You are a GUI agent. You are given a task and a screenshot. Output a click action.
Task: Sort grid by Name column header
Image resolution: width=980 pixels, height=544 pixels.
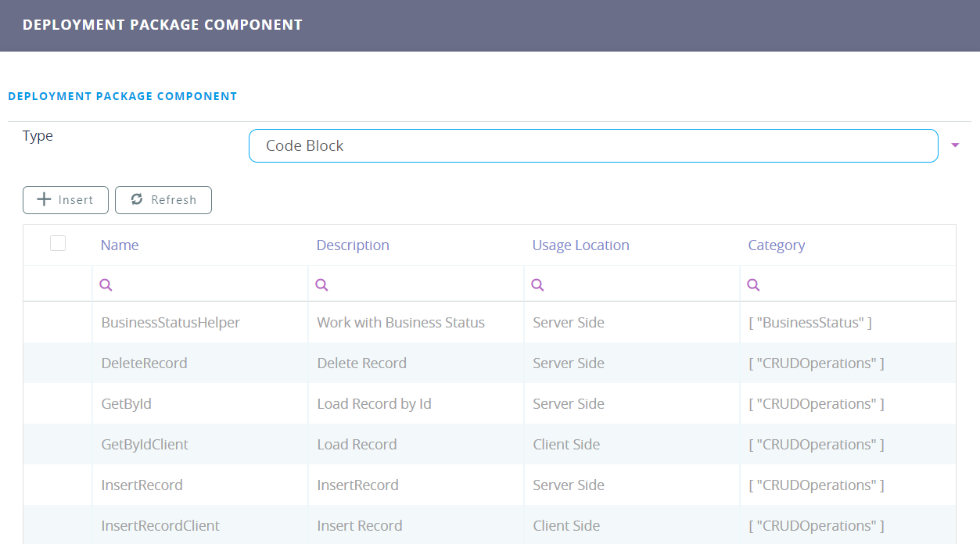coord(120,245)
